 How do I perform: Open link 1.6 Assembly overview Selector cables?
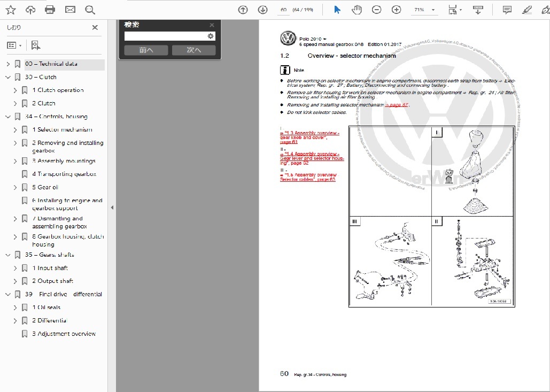click(308, 177)
